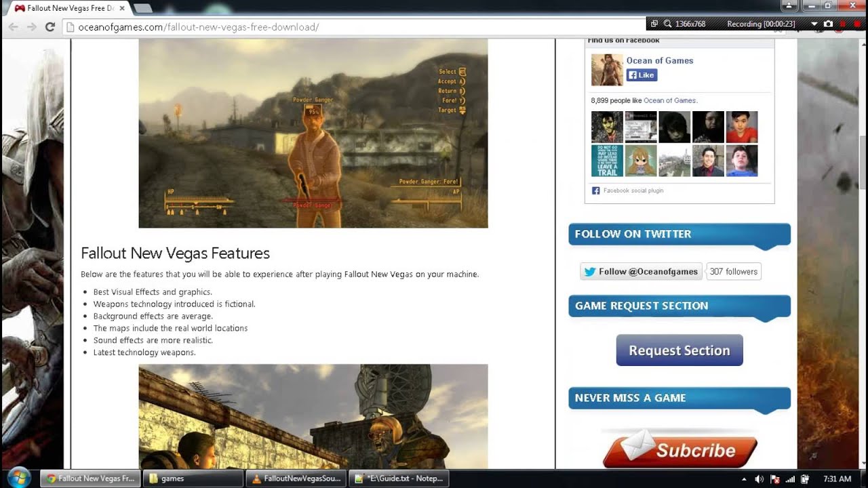Click the volume speaker tray icon
This screenshot has height=488, width=868.
[759, 479]
